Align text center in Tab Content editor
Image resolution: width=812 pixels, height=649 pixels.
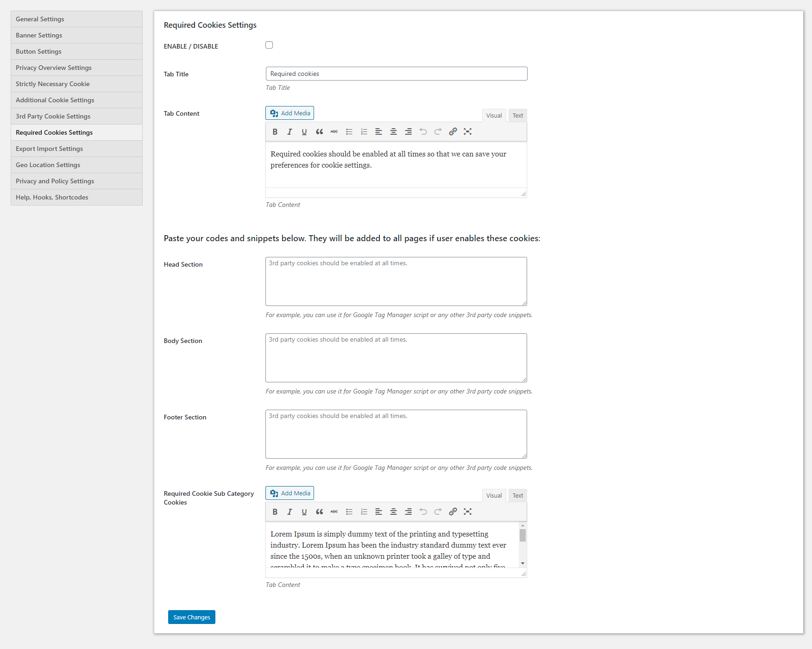(393, 131)
